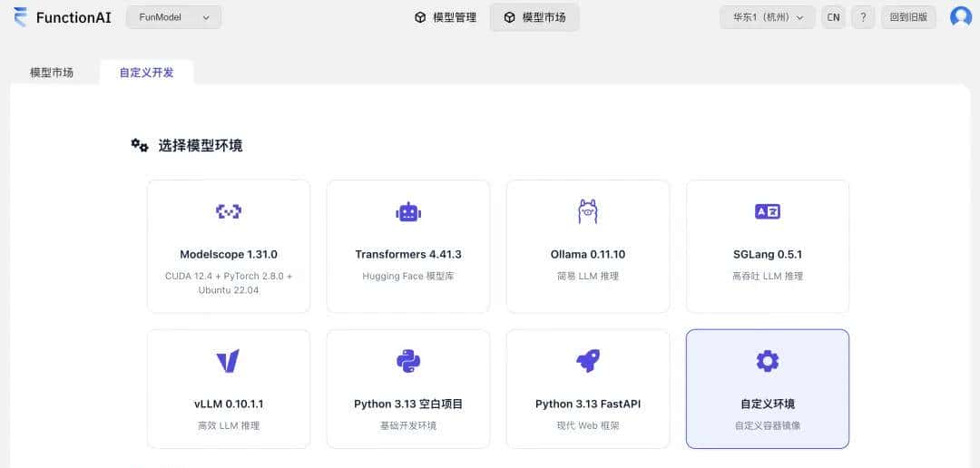The image size is (980, 468).
Task: Click the Hugging Face 模型库 description
Action: (408, 277)
